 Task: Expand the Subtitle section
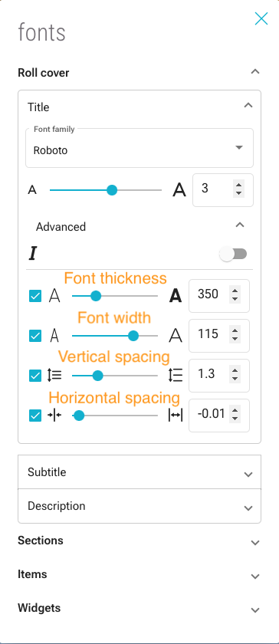[x=139, y=472]
